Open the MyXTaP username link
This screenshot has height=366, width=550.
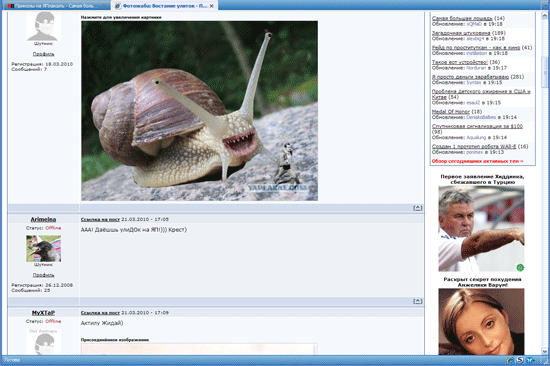click(43, 313)
